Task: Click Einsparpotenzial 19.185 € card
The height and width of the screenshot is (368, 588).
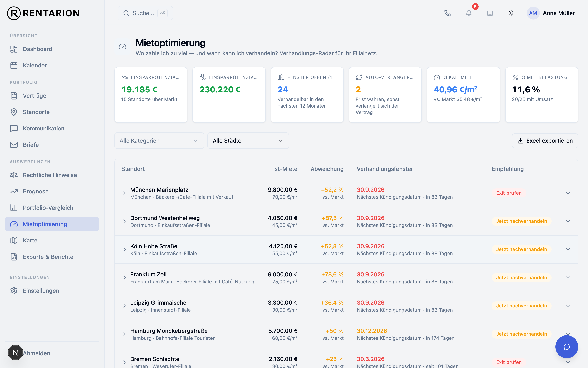Action: [151, 95]
